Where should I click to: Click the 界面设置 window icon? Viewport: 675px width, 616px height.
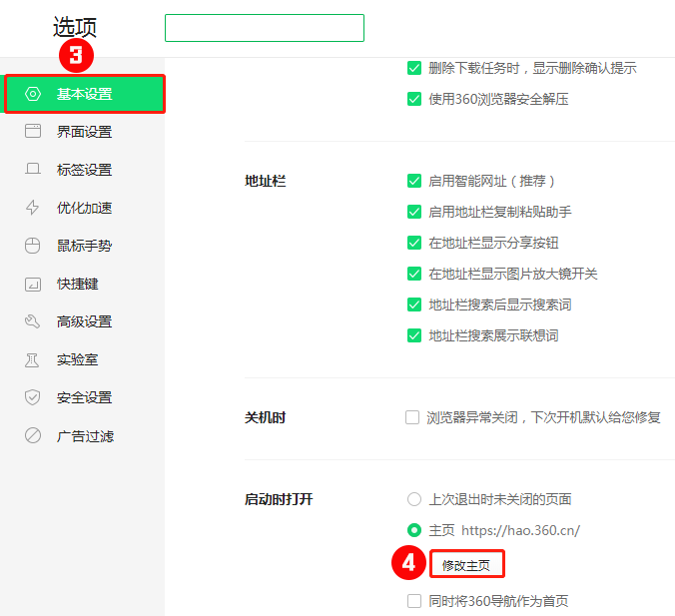tap(33, 132)
